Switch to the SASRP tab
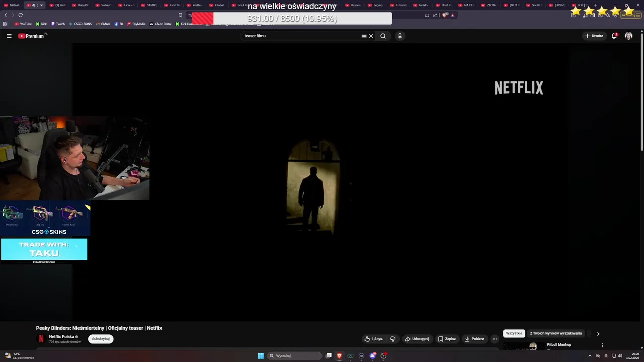644x362 pixels. point(148,5)
